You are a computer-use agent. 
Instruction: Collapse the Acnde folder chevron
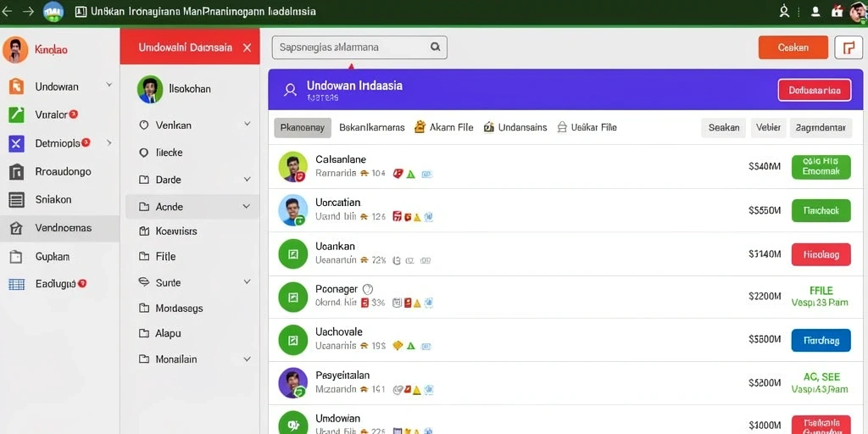tap(247, 207)
